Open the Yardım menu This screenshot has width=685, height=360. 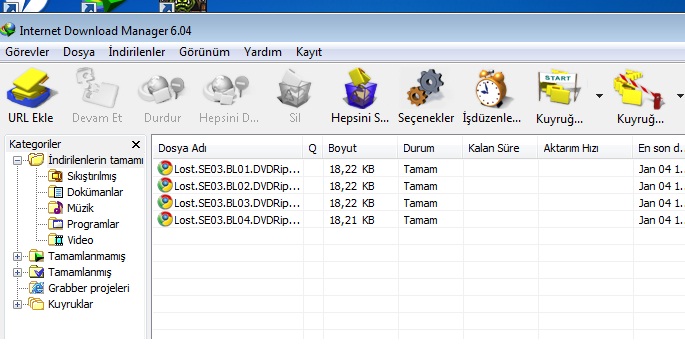[263, 52]
